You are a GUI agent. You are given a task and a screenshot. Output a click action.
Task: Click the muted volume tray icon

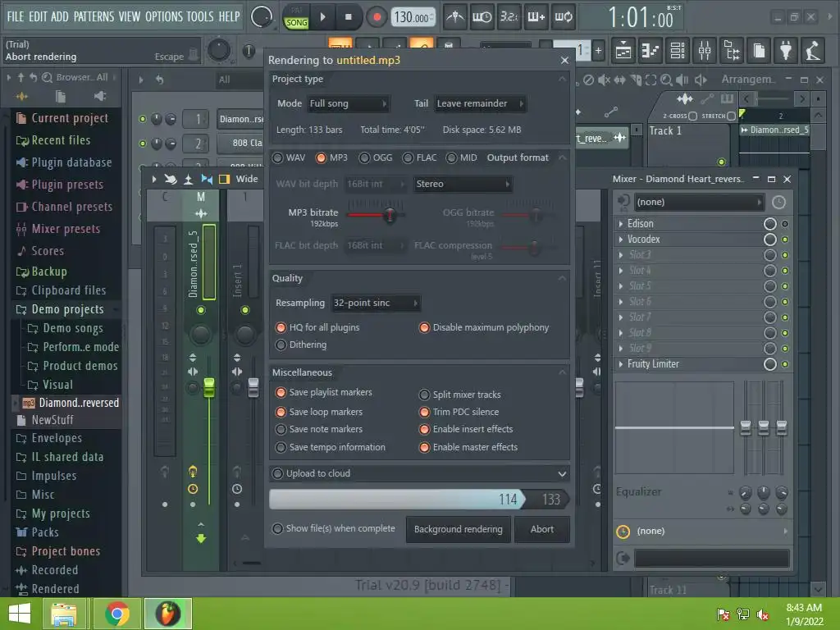point(763,614)
